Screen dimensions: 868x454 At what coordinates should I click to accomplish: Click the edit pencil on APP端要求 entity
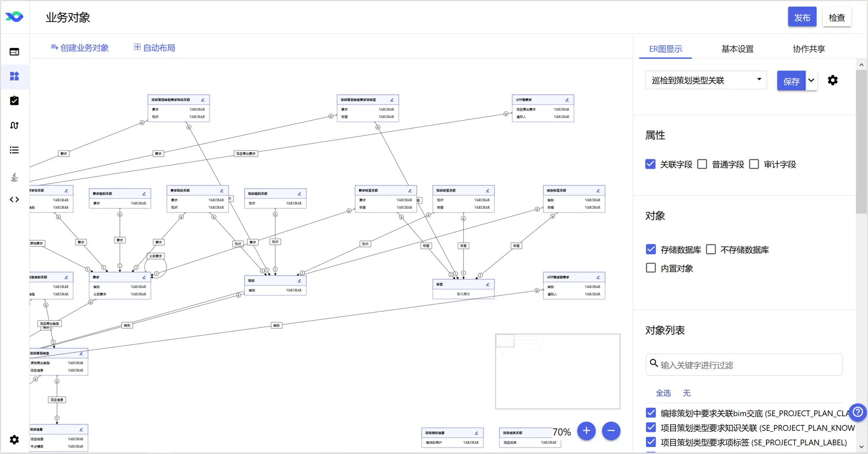[x=567, y=100]
